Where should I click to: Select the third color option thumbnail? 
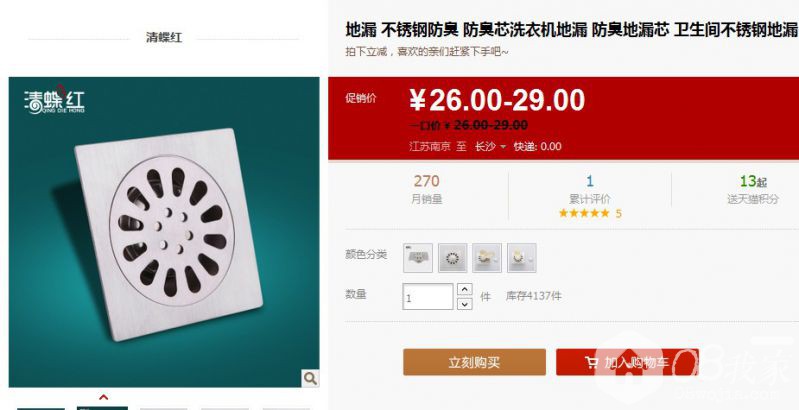point(487,258)
